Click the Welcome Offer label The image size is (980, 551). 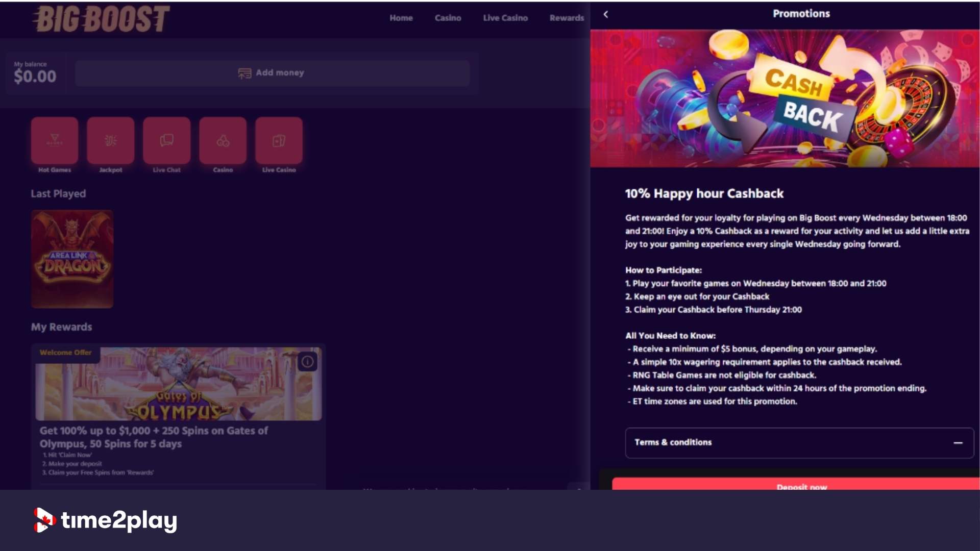coord(66,353)
